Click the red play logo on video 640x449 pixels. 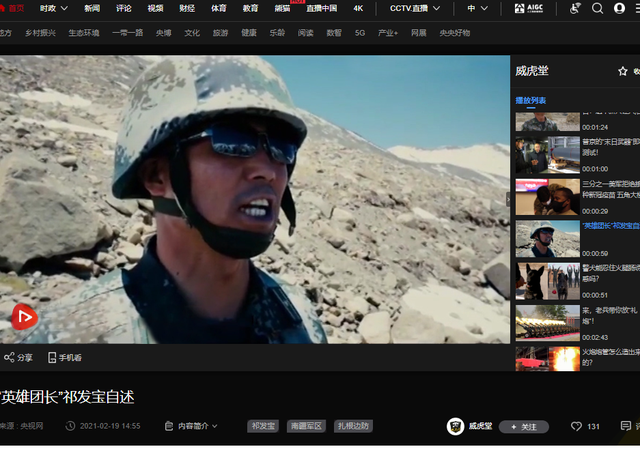[x=24, y=316]
